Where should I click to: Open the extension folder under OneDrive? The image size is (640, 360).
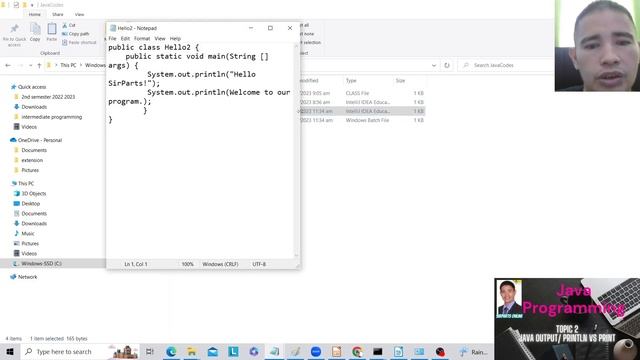click(x=32, y=160)
